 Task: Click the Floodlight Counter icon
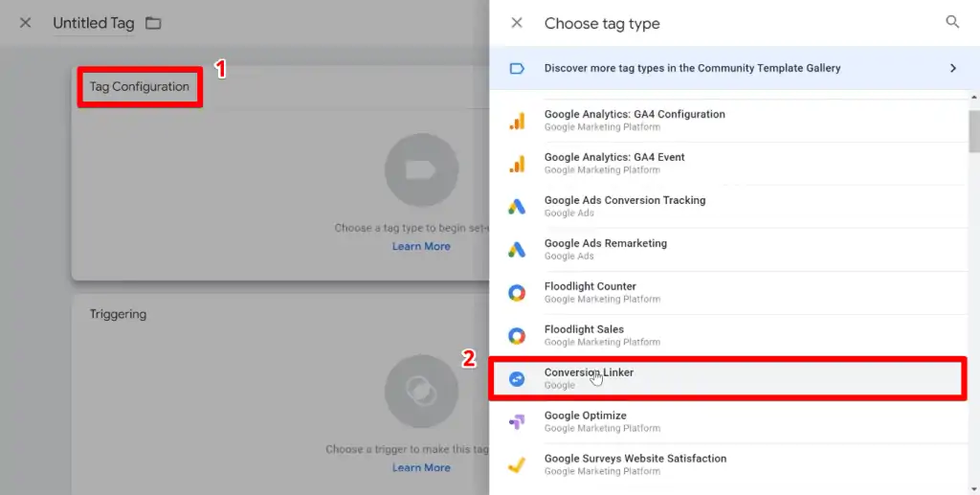(517, 293)
